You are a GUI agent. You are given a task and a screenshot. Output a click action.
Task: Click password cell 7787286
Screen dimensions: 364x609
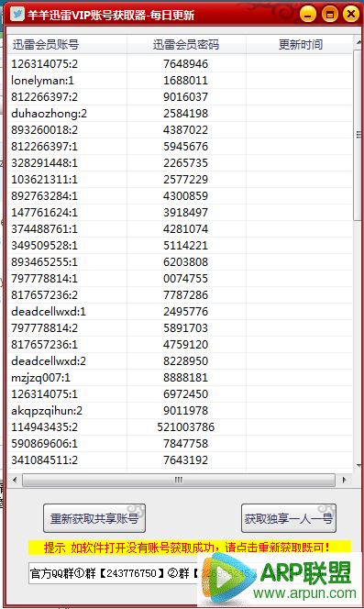(x=186, y=294)
